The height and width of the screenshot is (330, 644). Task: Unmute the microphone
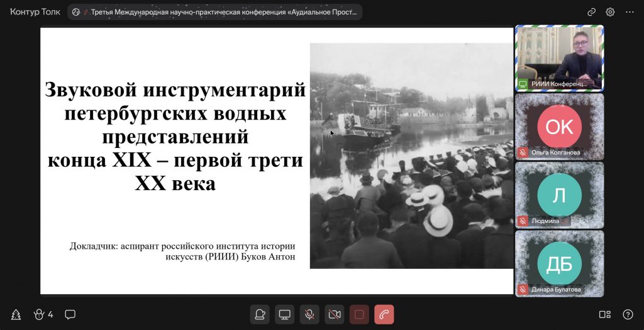point(309,314)
